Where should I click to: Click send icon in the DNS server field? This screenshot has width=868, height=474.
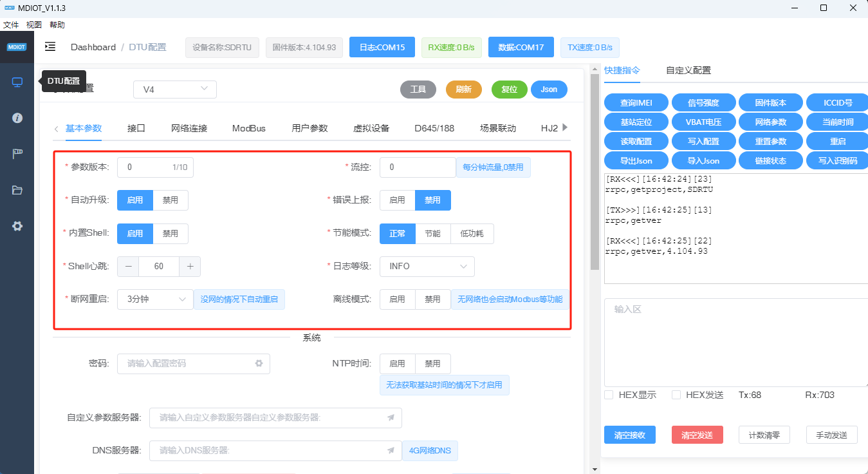[x=391, y=451]
